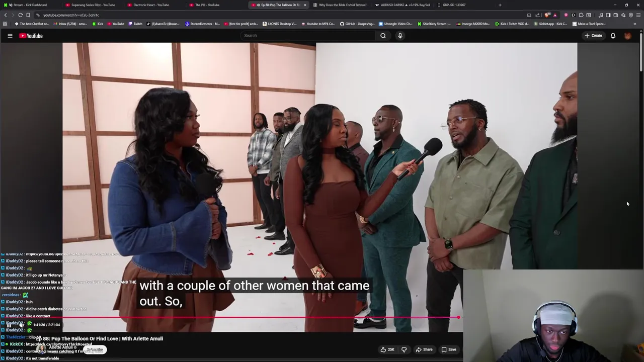Open Brave Shields lion icon
Image resolution: width=644 pixels, height=362 pixels.
pyautogui.click(x=547, y=15)
